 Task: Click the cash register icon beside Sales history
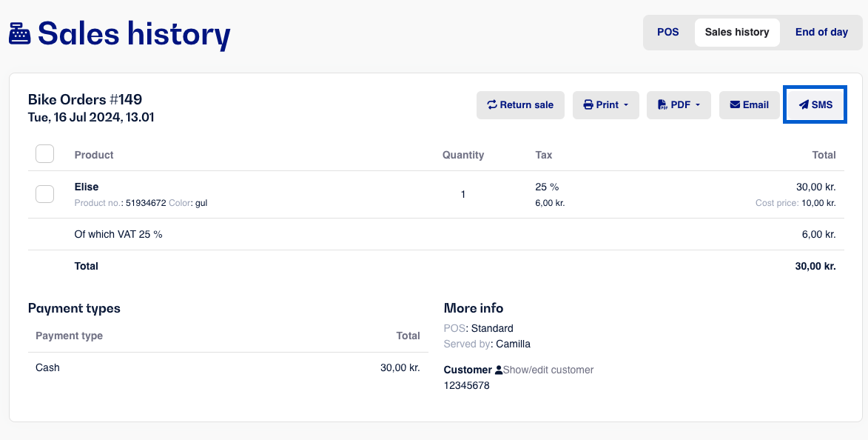click(x=20, y=33)
